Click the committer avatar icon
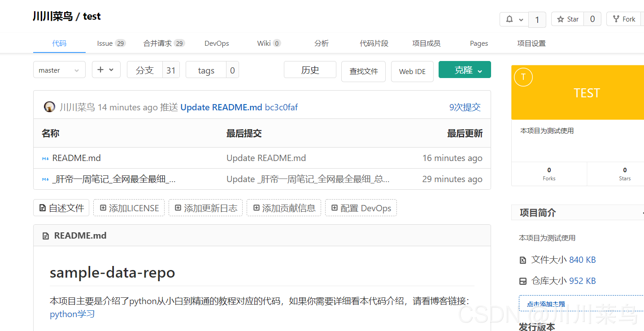The width and height of the screenshot is (644, 331). click(x=49, y=107)
